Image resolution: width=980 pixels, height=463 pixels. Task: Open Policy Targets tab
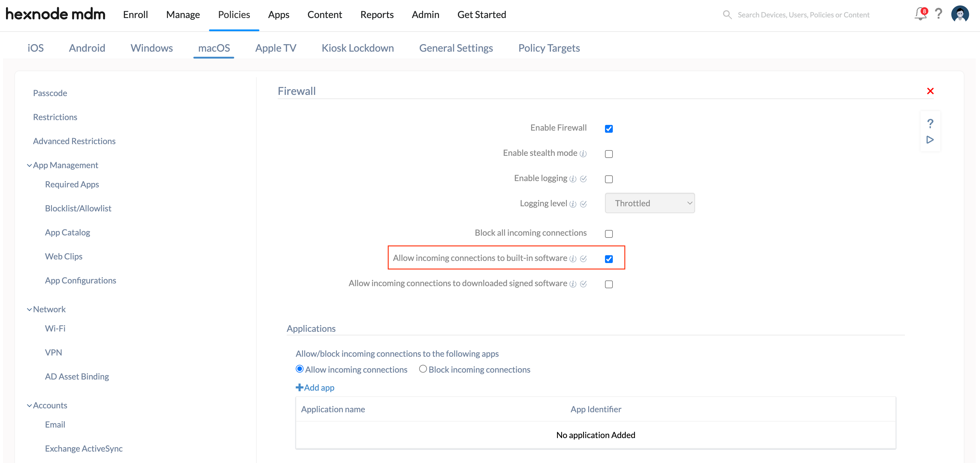point(549,48)
